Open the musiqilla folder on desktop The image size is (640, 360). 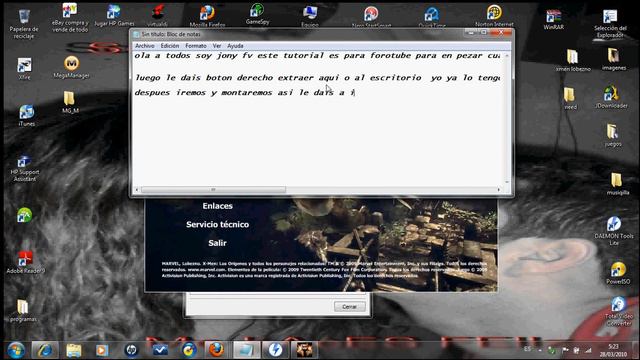pyautogui.click(x=617, y=184)
